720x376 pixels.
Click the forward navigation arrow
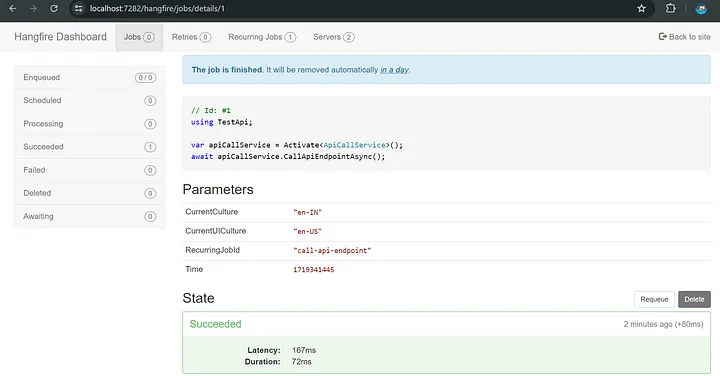click(33, 8)
